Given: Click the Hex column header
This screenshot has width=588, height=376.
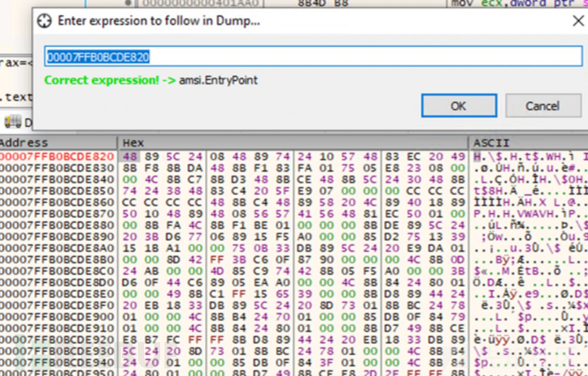Looking at the screenshot, I should [134, 142].
